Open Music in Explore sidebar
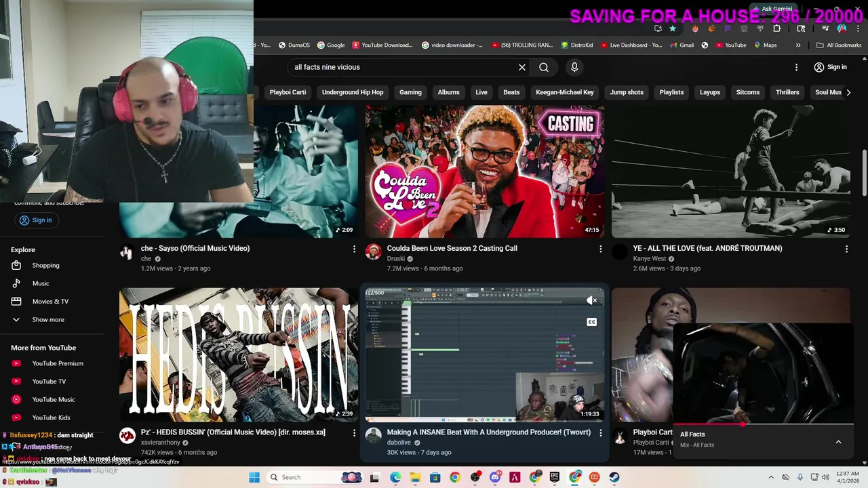Image resolution: width=868 pixels, height=488 pixels. click(41, 283)
